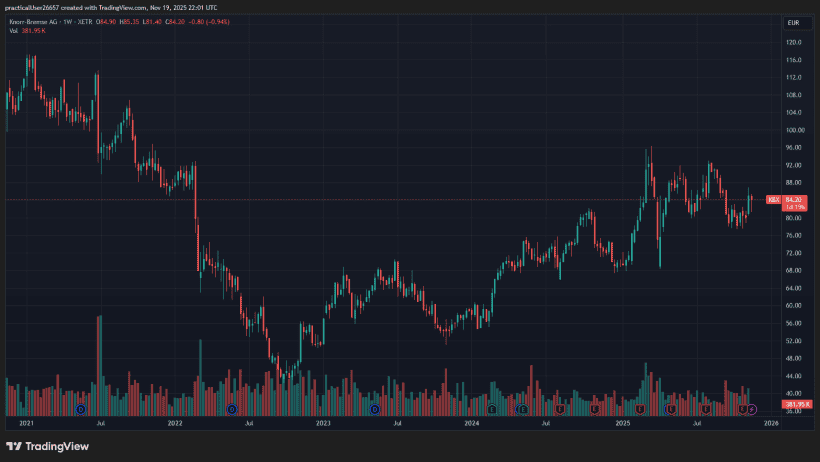Viewport: 820px width, 462px height.
Task: Click the 2022 label on time axis
Action: click(176, 424)
